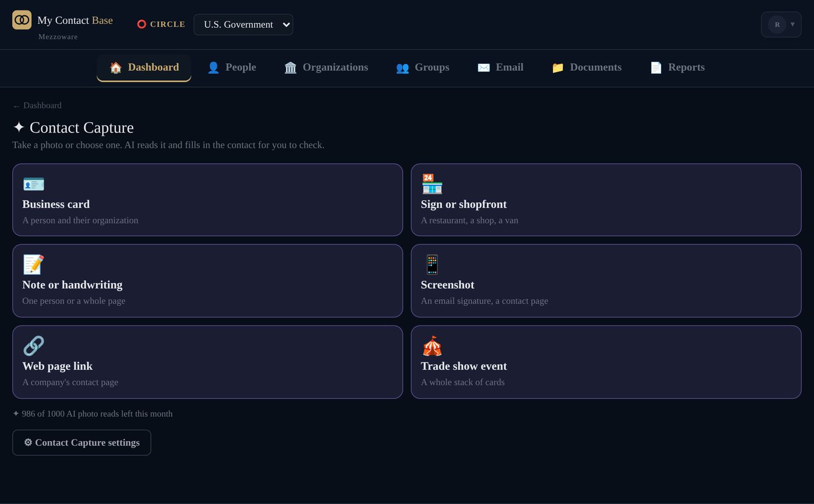Click "An email signature, a contact page" text

pos(484,301)
